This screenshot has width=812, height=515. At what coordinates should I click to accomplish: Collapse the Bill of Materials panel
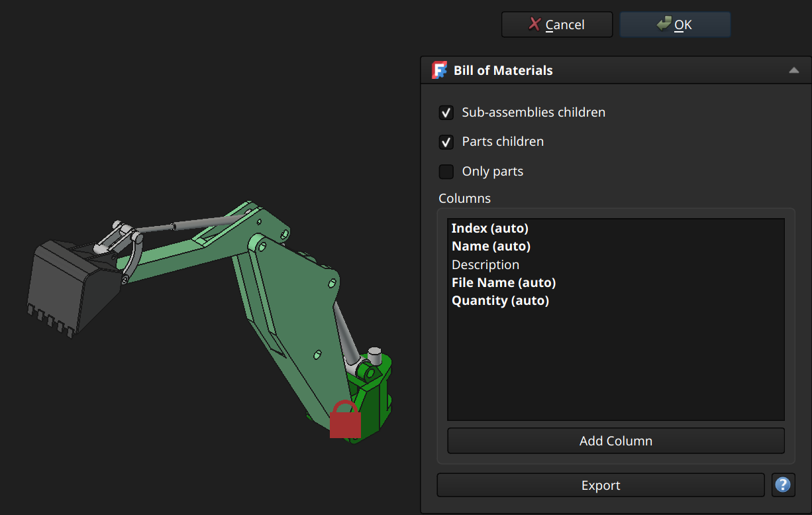point(794,70)
